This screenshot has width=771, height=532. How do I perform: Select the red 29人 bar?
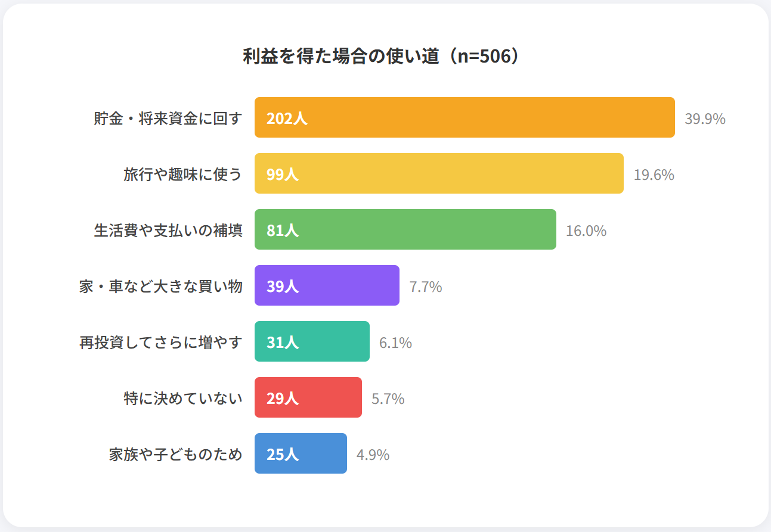(308, 398)
